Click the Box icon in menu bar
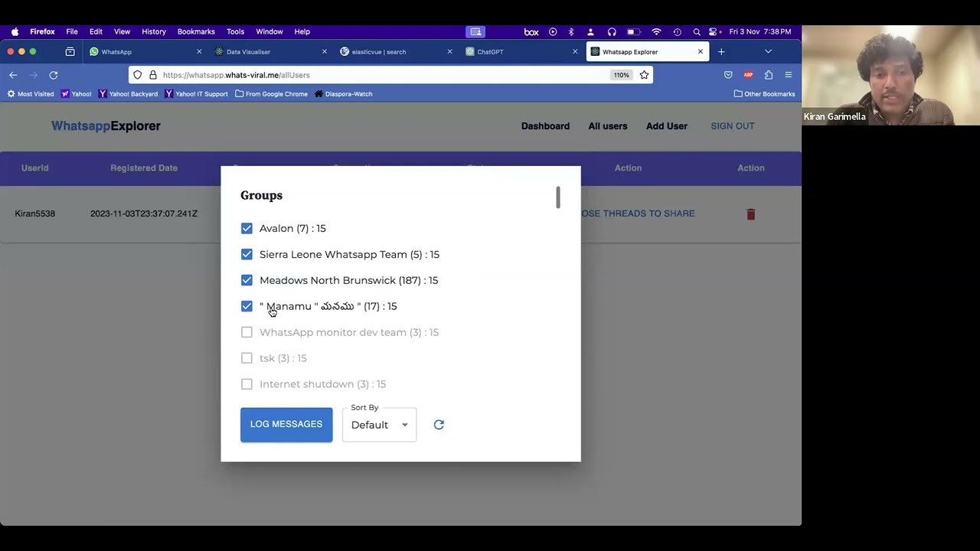Screen dimensions: 980x551 531,32
